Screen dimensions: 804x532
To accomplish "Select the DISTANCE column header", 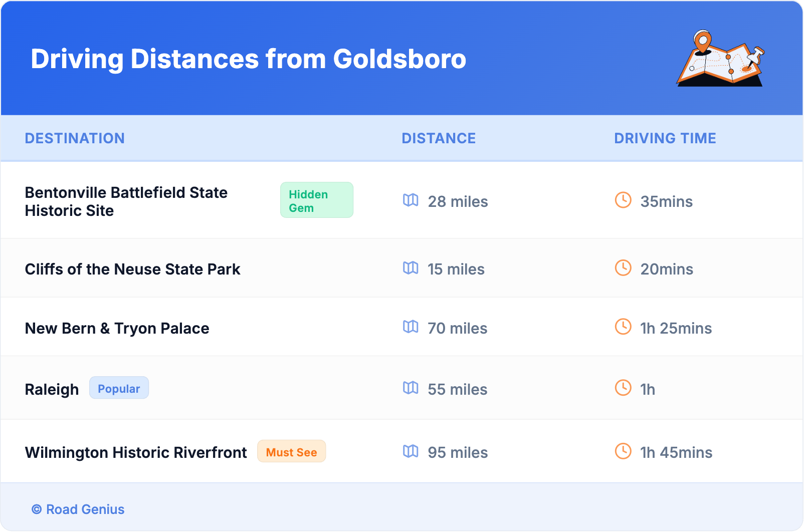I will click(439, 138).
